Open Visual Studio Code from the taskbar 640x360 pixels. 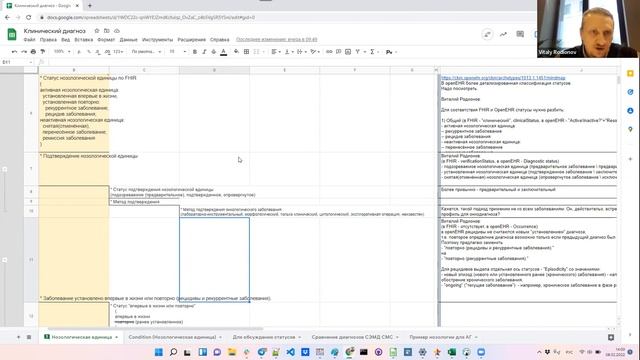[290, 352]
